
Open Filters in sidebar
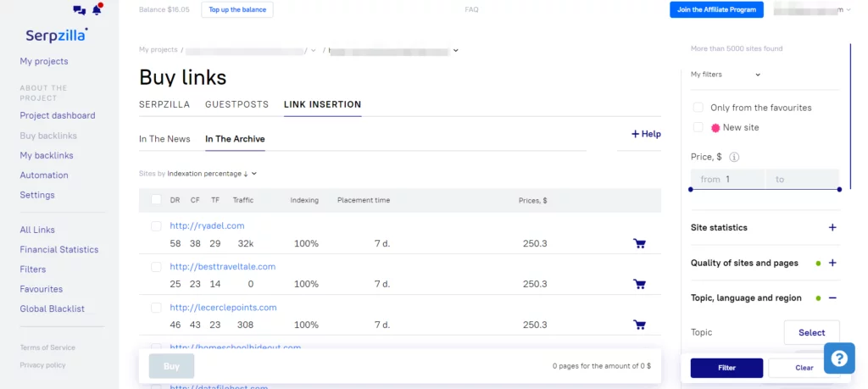pos(33,270)
